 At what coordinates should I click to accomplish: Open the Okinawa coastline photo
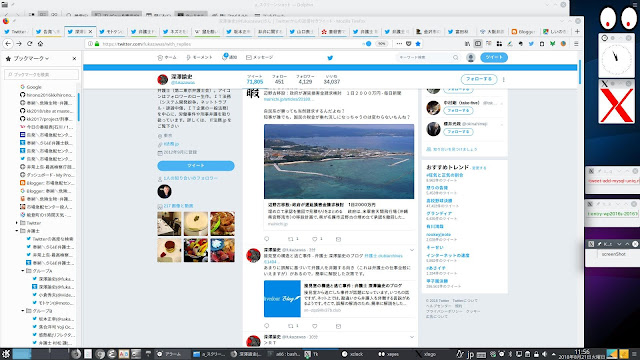pyautogui.click(x=339, y=162)
